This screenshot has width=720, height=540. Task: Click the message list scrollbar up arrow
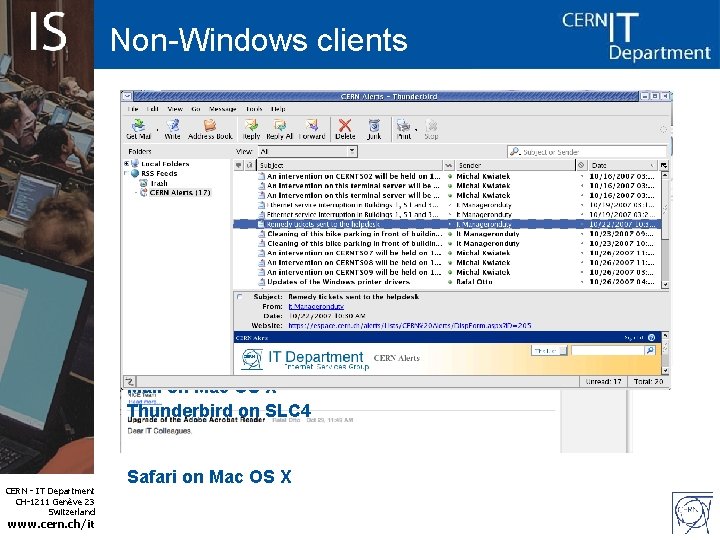pyautogui.click(x=664, y=175)
